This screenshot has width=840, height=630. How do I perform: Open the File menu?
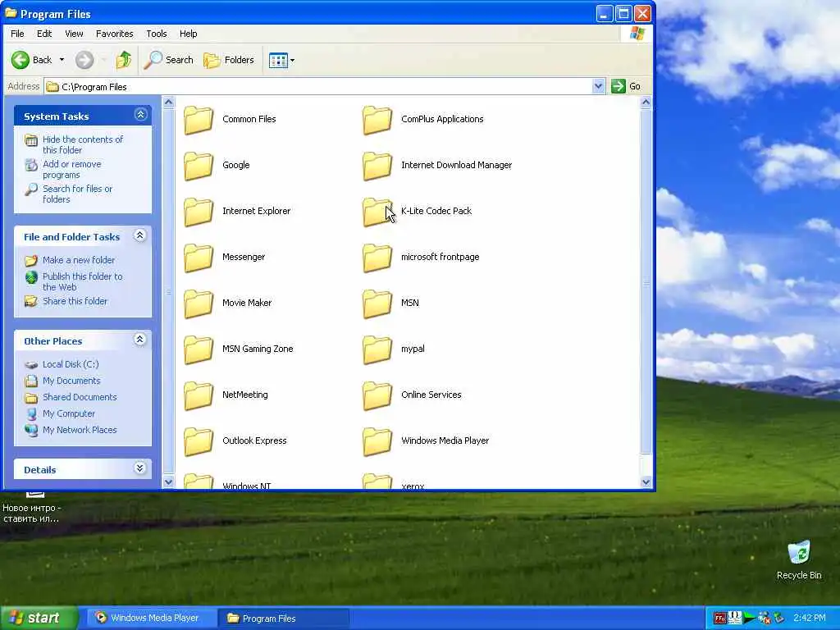coord(17,34)
